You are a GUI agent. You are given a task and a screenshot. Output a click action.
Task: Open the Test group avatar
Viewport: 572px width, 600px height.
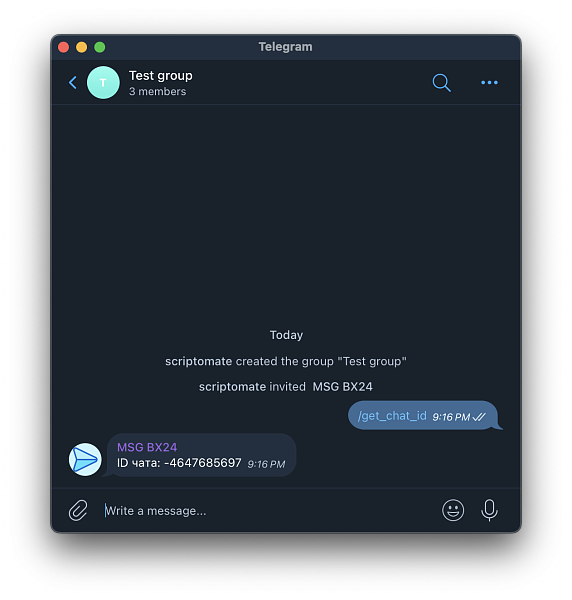(x=103, y=82)
